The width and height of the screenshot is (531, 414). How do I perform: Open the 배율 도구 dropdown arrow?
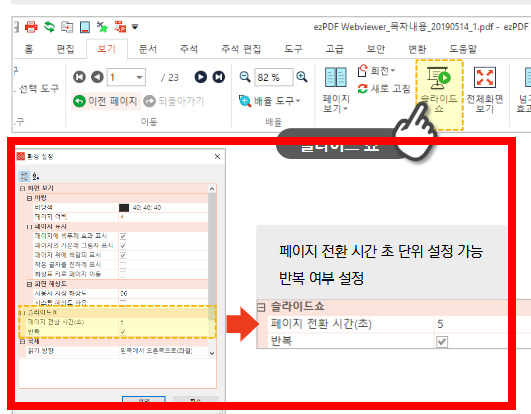click(298, 101)
